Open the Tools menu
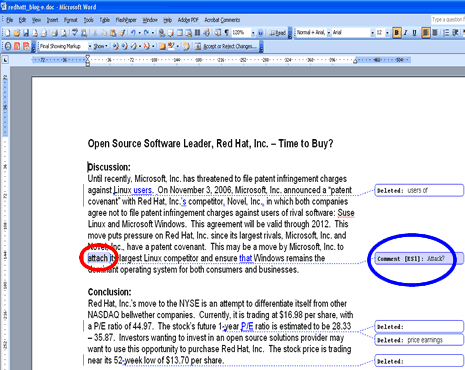This screenshot has height=370, width=465. (88, 20)
